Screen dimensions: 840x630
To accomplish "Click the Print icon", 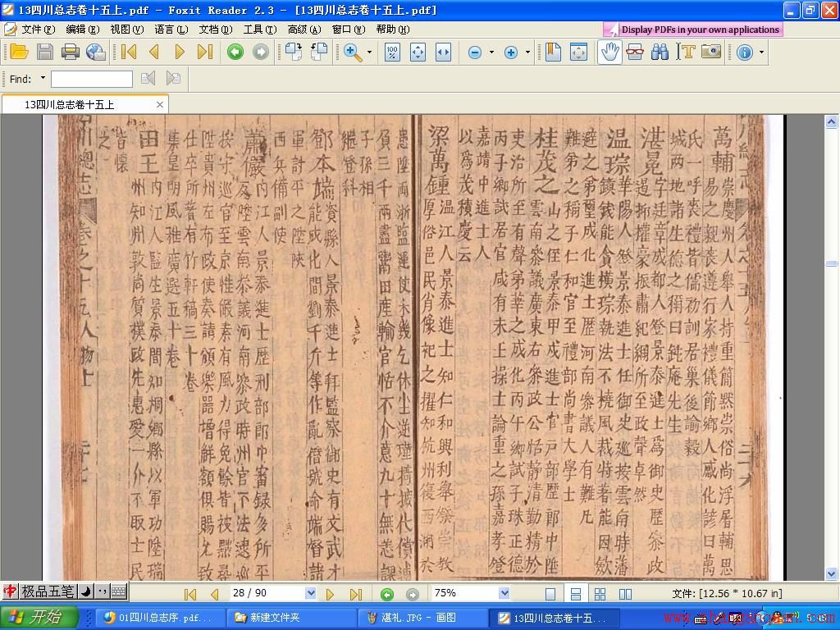I will tap(71, 52).
